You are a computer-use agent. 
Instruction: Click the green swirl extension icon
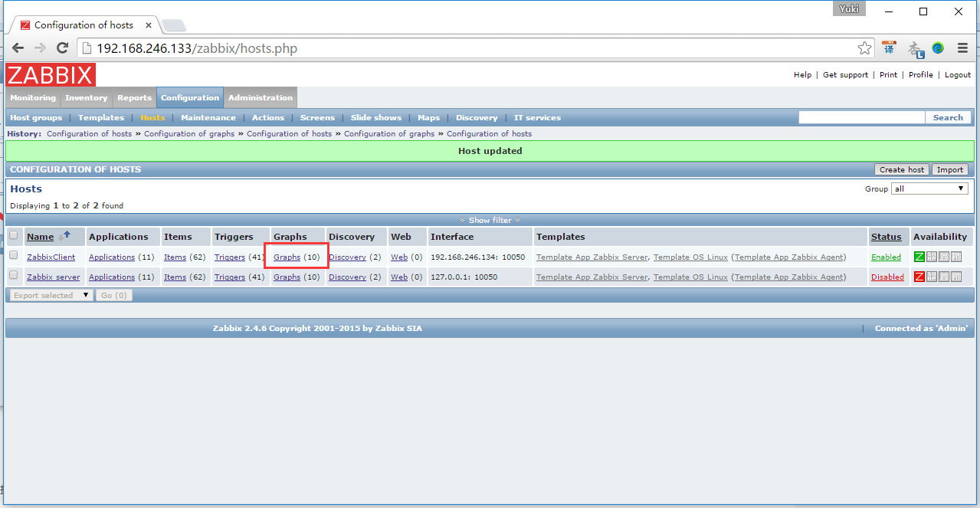[938, 48]
